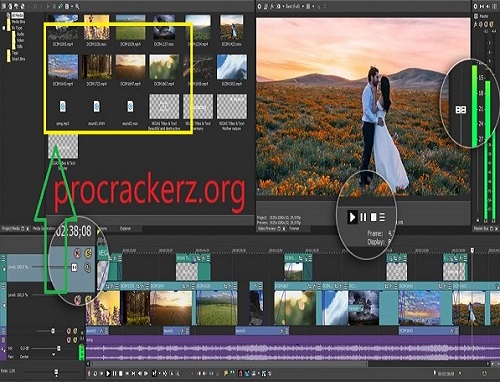The image size is (500, 382).
Task: Mute the first audio track
Action: (69, 331)
